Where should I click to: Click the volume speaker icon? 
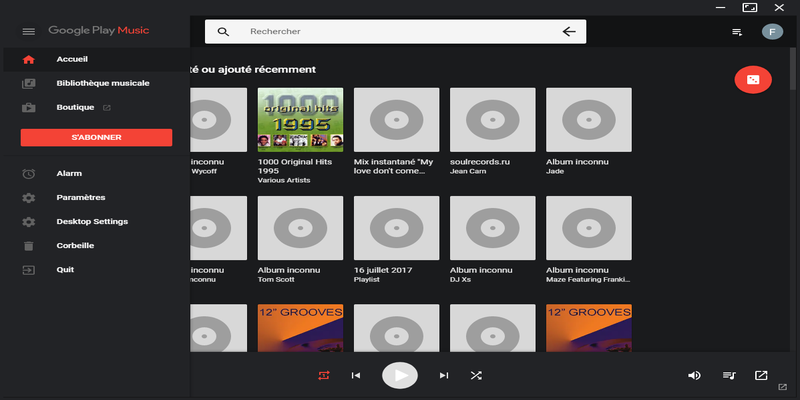point(694,376)
